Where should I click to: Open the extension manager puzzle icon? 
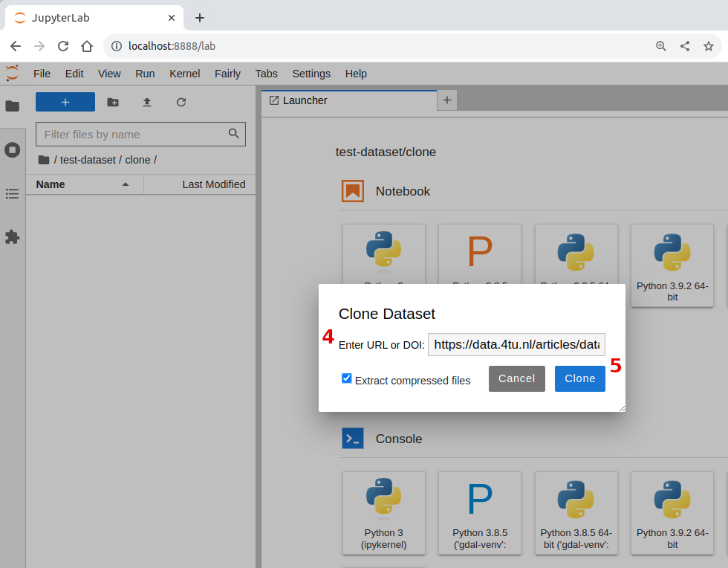click(x=13, y=237)
